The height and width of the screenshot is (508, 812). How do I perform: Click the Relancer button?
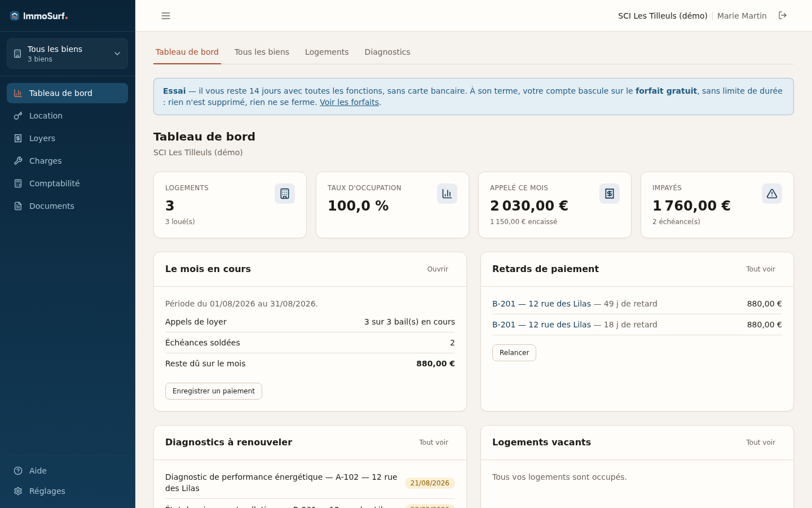click(x=514, y=353)
